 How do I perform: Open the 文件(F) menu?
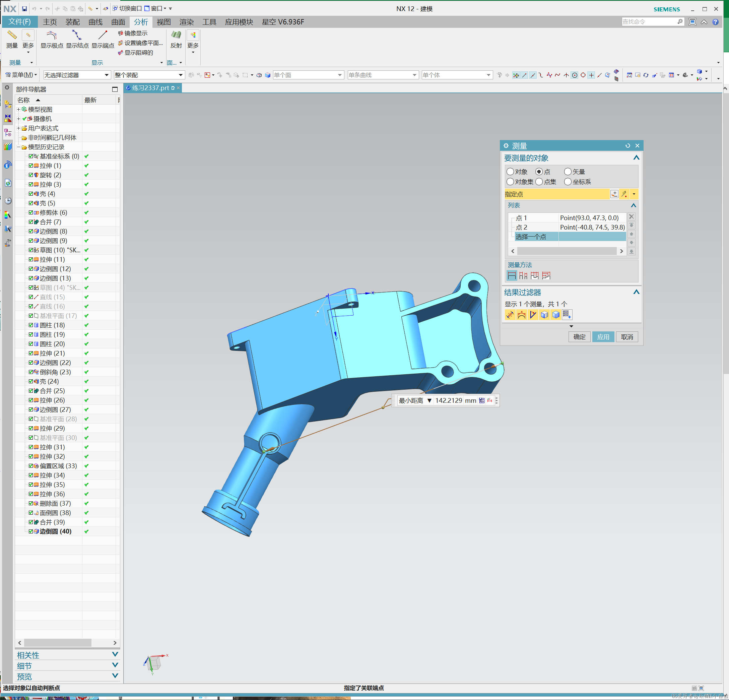coord(20,22)
